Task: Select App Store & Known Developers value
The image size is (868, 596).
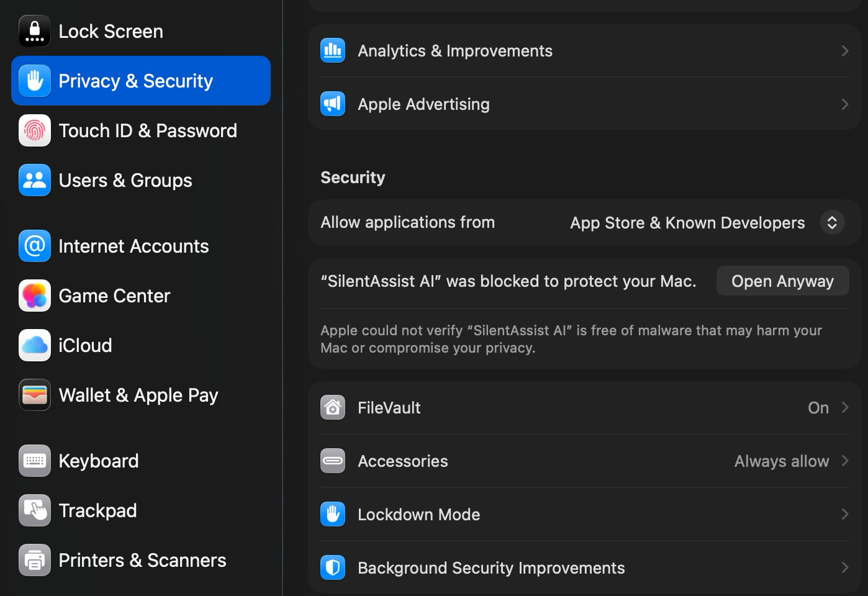Action: click(687, 223)
